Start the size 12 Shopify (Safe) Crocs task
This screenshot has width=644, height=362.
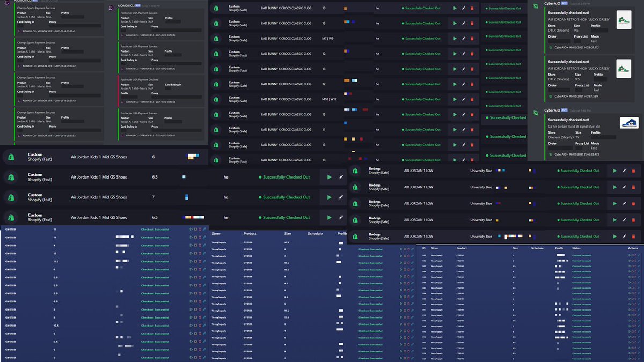click(455, 84)
